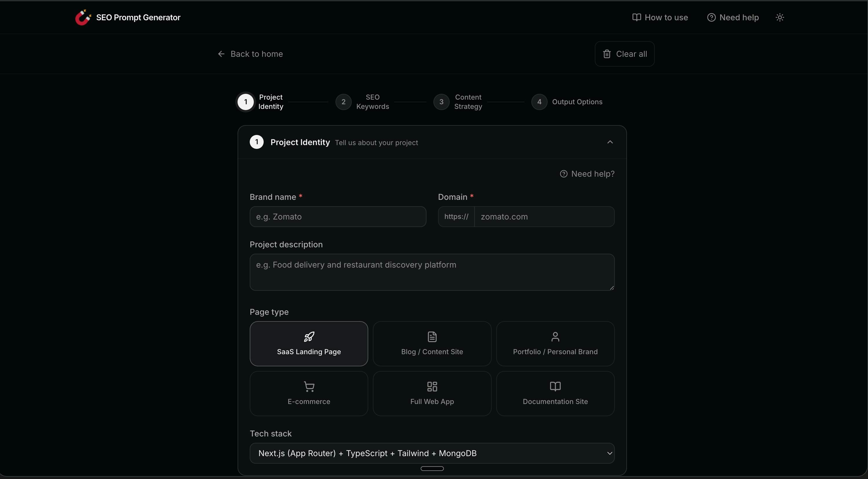The width and height of the screenshot is (868, 479).
Task: Click the trash icon inside Clear all
Action: click(x=607, y=54)
